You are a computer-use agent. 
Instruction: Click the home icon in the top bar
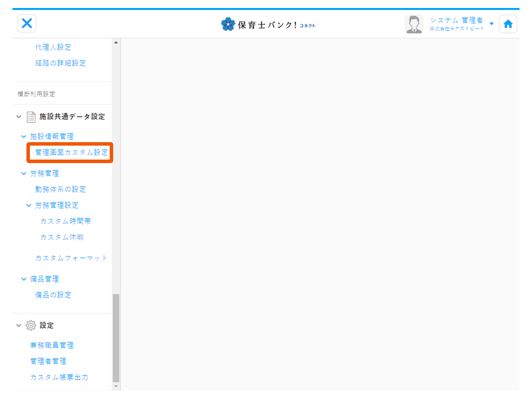pos(508,23)
